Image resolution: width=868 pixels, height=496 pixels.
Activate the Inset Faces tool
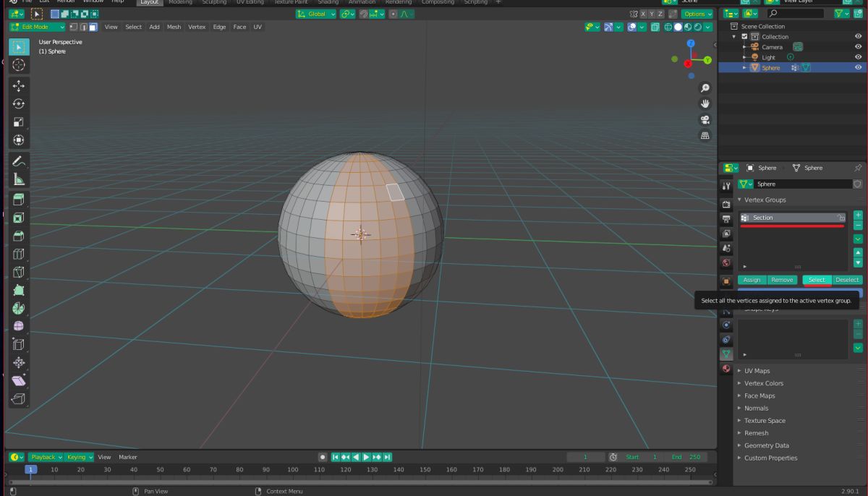point(19,218)
